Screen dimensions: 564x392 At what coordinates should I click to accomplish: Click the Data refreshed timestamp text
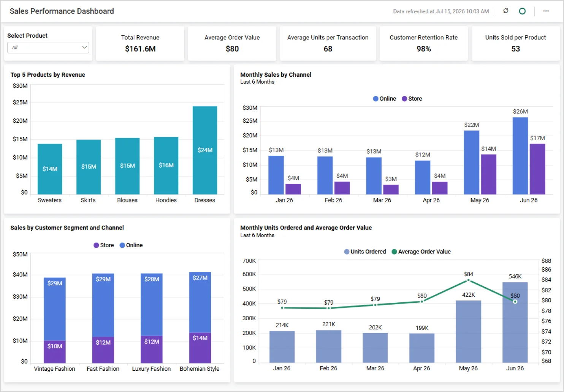click(441, 11)
